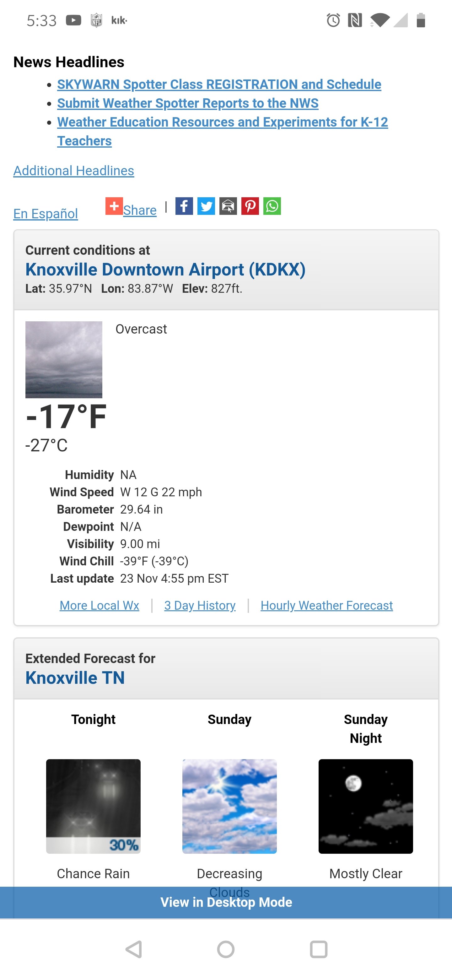Share through the WhatsApp icon
Image resolution: width=452 pixels, height=980 pixels.
pyautogui.click(x=272, y=206)
